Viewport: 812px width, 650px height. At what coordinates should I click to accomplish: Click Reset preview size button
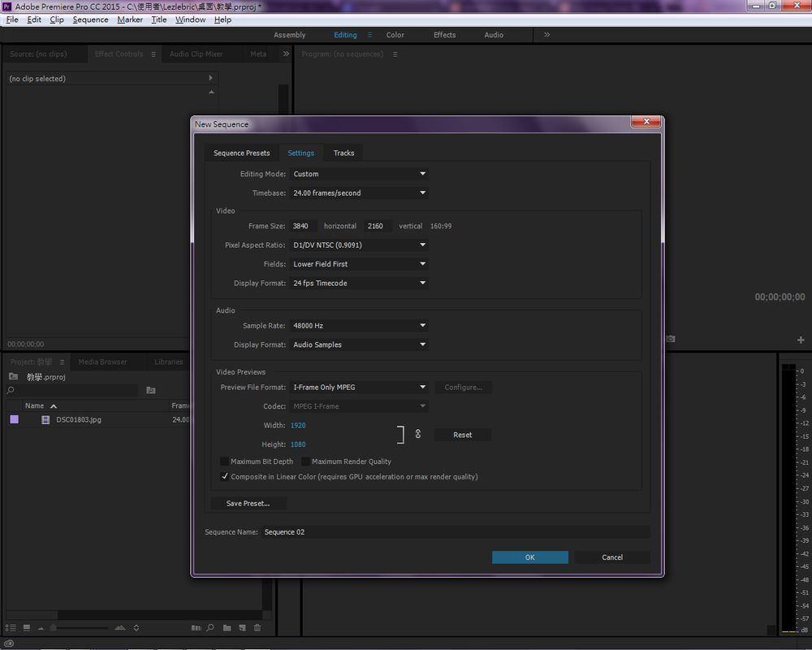tap(463, 435)
